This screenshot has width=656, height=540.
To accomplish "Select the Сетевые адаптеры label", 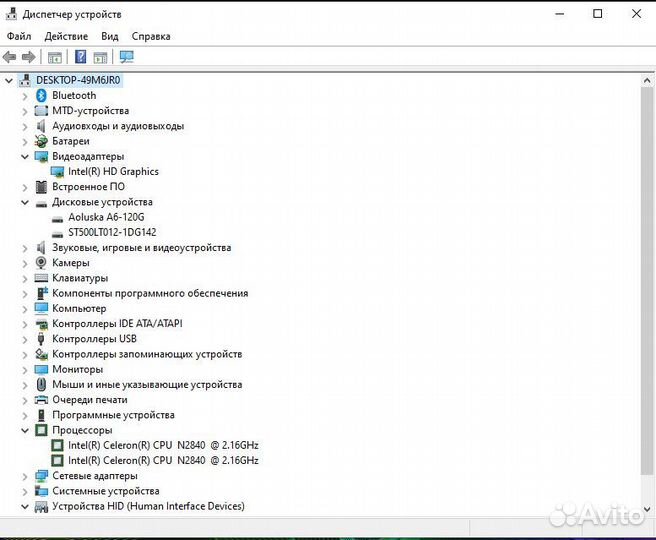I will pyautogui.click(x=95, y=476).
